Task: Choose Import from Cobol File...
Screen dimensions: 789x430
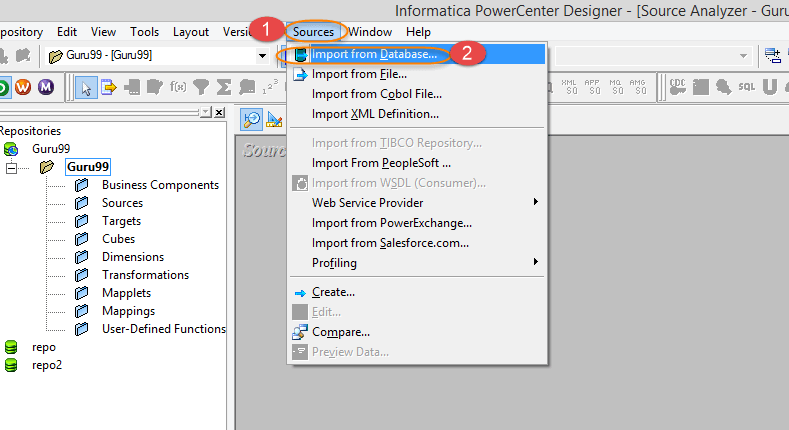Action: [418, 94]
